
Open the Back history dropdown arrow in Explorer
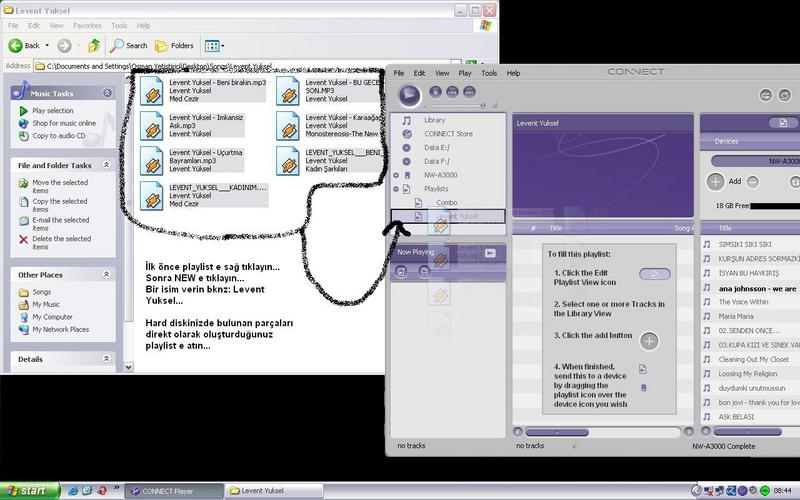pos(47,45)
